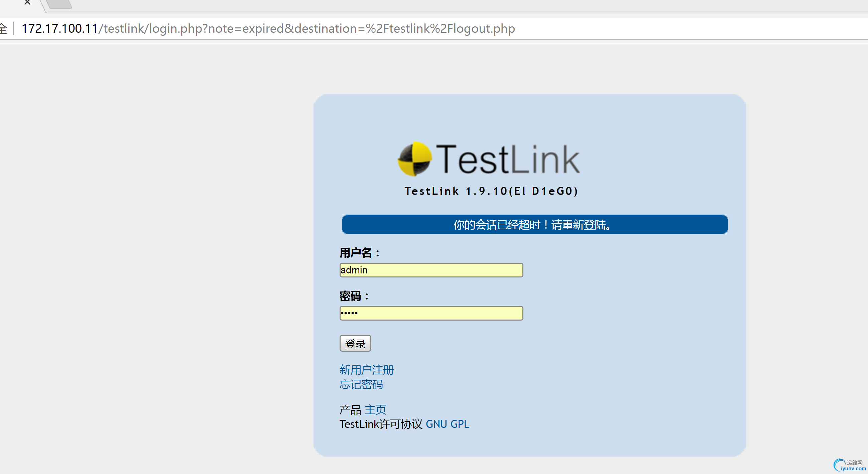Screen dimensions: 868x474
Task: Click the session expired message banner
Action: point(535,224)
